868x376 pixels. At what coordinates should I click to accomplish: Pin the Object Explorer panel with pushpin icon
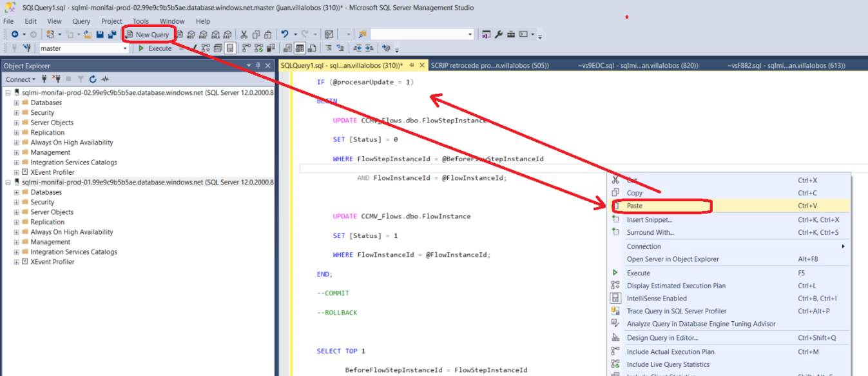tap(258, 66)
